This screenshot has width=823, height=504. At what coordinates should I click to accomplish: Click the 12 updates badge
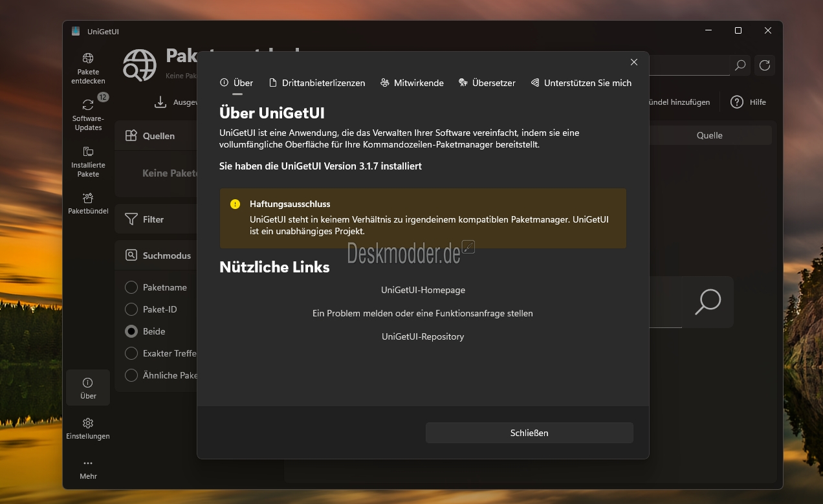pos(103,97)
